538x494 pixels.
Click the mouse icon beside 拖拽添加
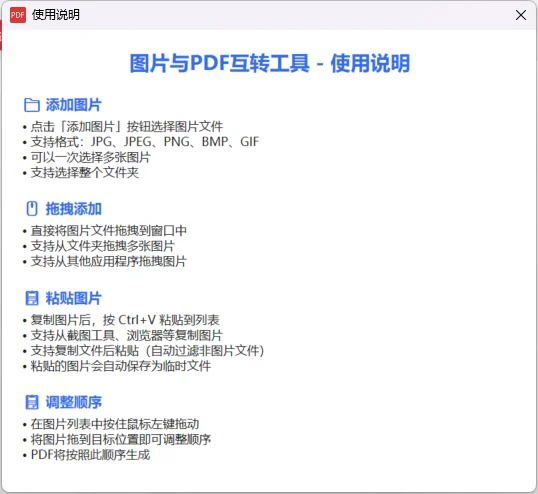click(x=32, y=209)
